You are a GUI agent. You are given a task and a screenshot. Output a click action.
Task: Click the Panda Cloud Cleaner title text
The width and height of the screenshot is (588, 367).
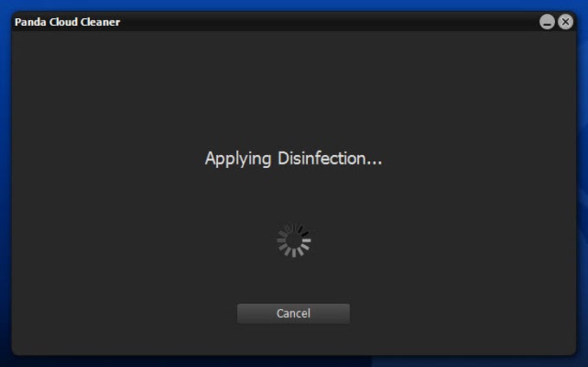(67, 23)
